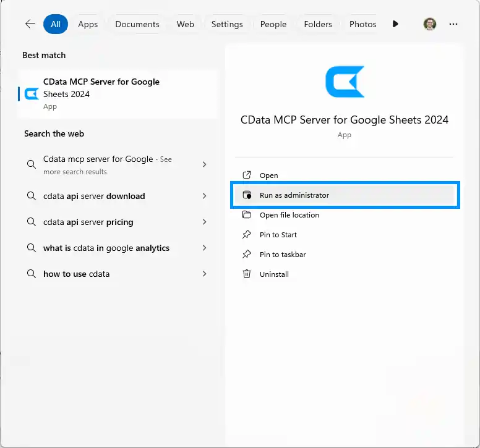Click the large CData logo in details pane

345,81
